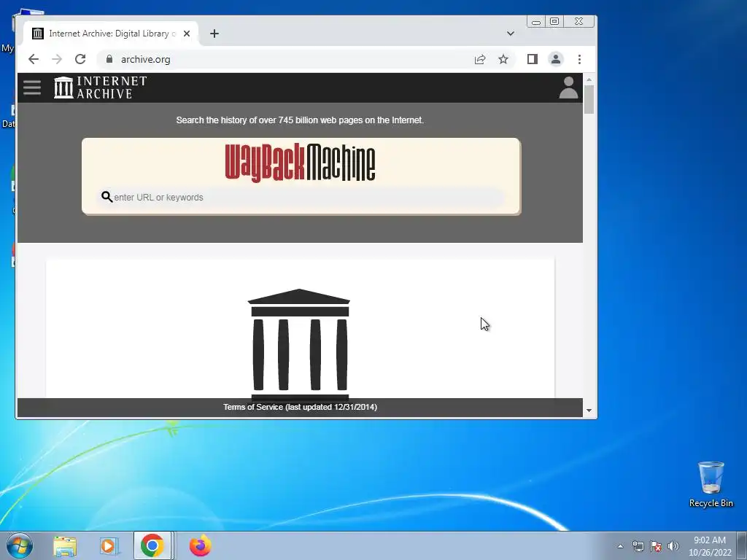Click the large Internet Archive building image
Screen dimensions: 747x560
298,344
